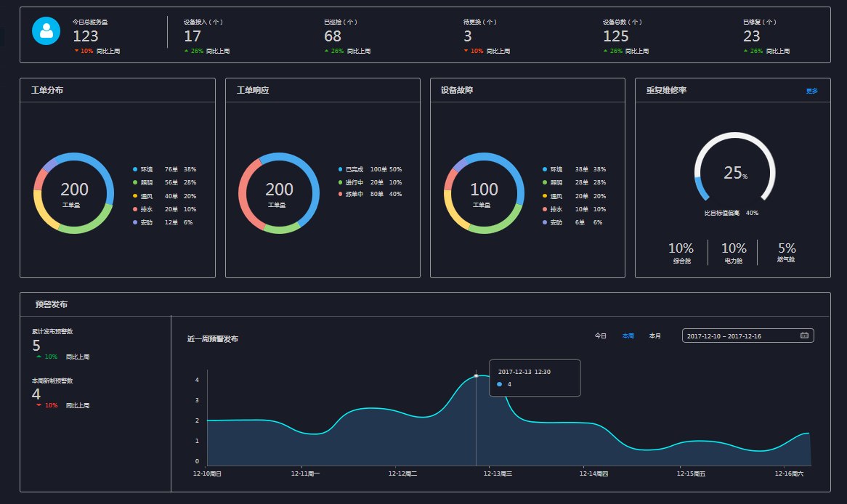Click the highlighted data point on the line chart
Screen dimensions: 847x504
click(x=476, y=375)
